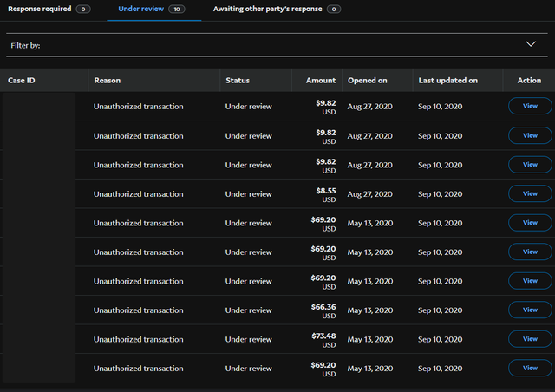View the case with the $8.55 amount

[x=530, y=193]
